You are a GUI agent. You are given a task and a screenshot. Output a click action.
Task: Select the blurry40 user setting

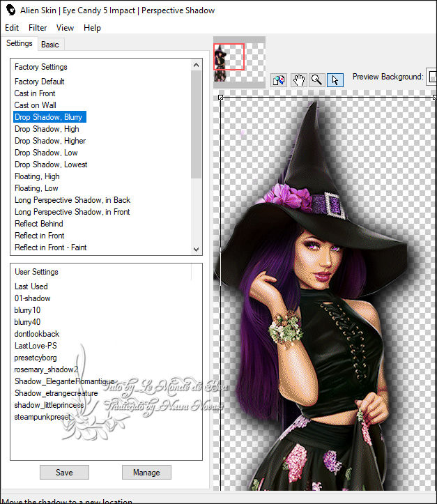[27, 322]
